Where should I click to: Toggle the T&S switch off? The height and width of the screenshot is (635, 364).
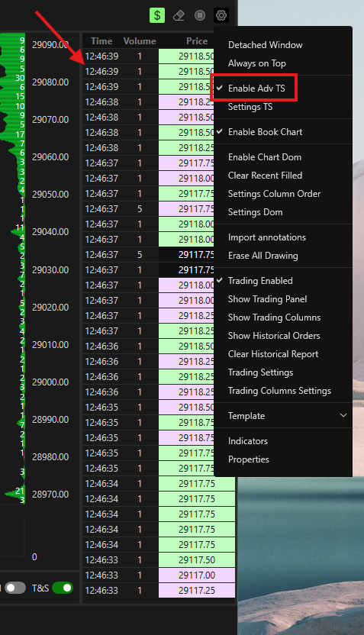click(x=63, y=588)
